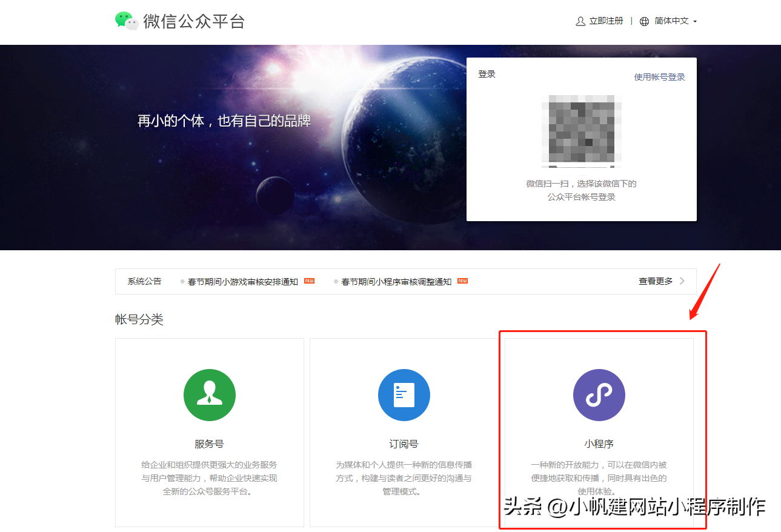781x532 pixels.
Task: Click the 查看更多 link
Action: (x=656, y=281)
